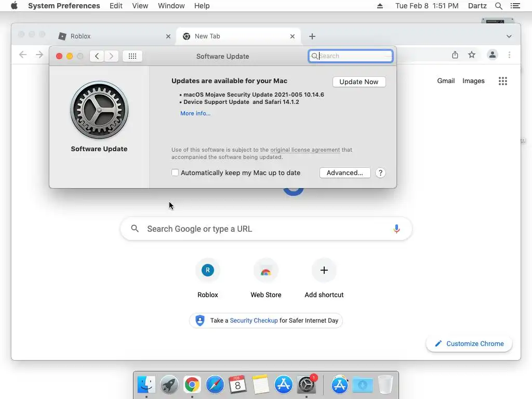Open the Downloads folder in the Dock
This screenshot has height=399, width=532.
362,385
